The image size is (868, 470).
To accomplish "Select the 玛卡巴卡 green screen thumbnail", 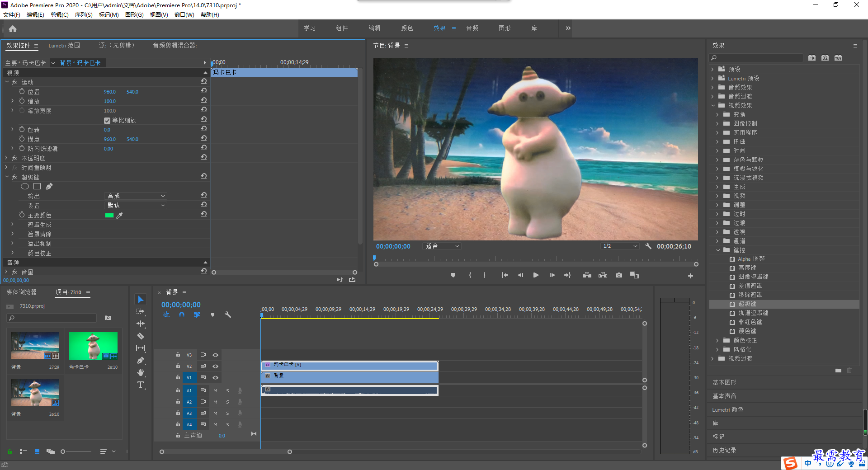I will pos(93,346).
